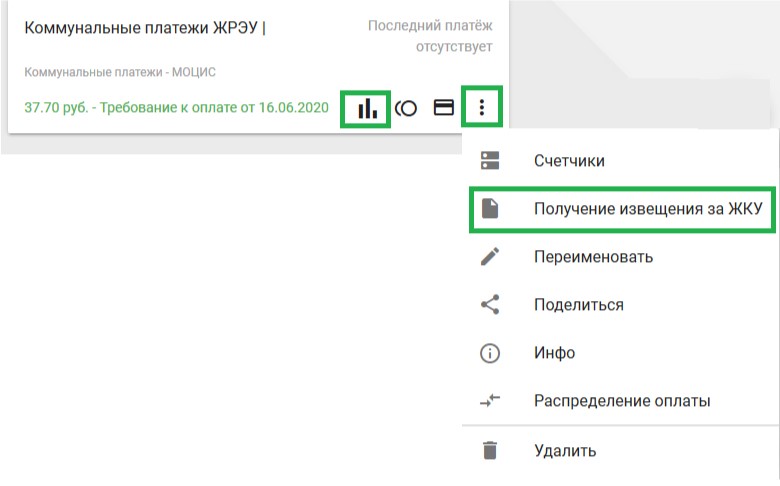Click the Коммунальные платежи ЖРЭУ card title

143,27
